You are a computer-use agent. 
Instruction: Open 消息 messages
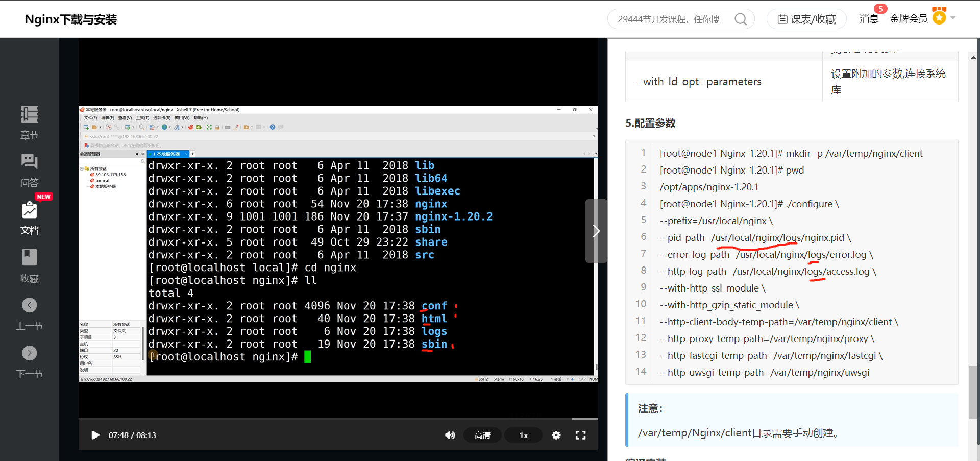coord(869,19)
